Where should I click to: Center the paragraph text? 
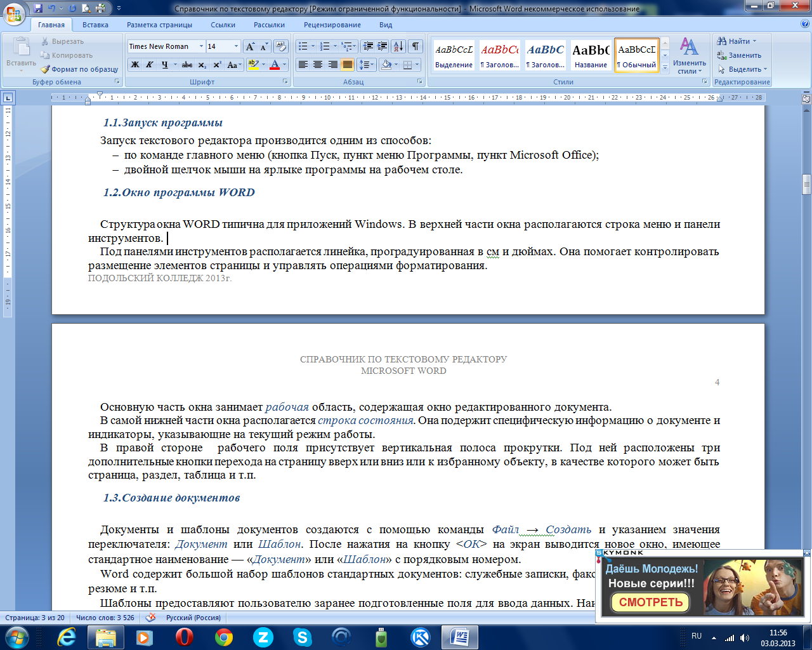coord(318,65)
